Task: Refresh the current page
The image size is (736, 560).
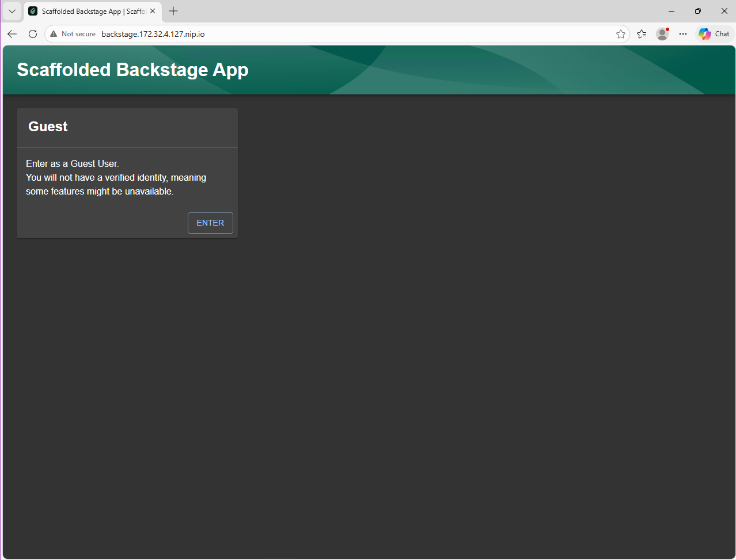Action: (x=33, y=34)
